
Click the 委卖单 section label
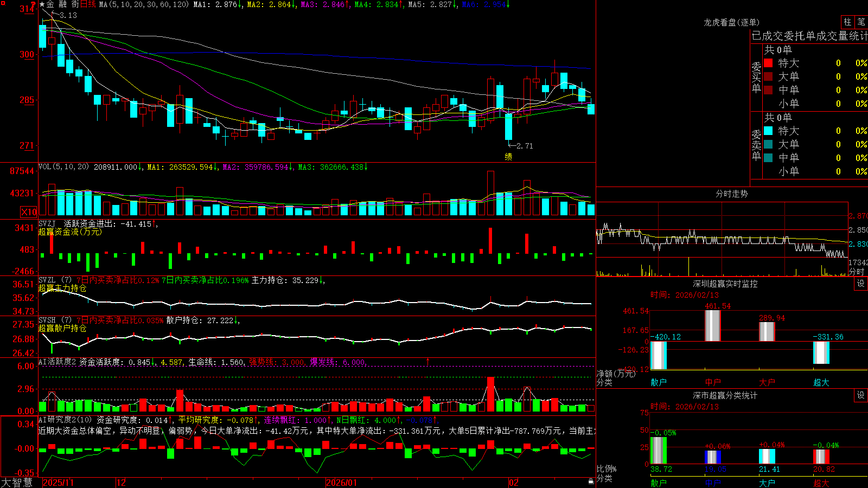756,145
